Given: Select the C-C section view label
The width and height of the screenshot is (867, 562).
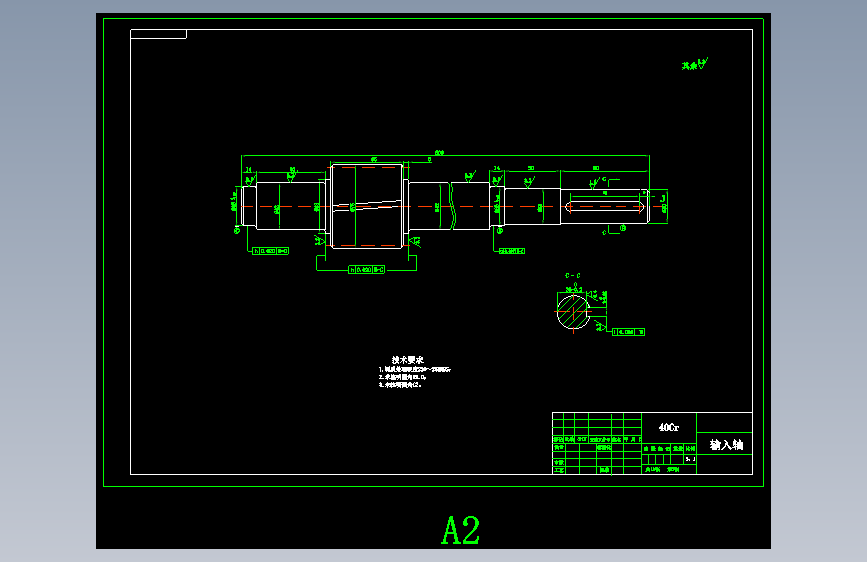Looking at the screenshot, I should tap(573, 275).
